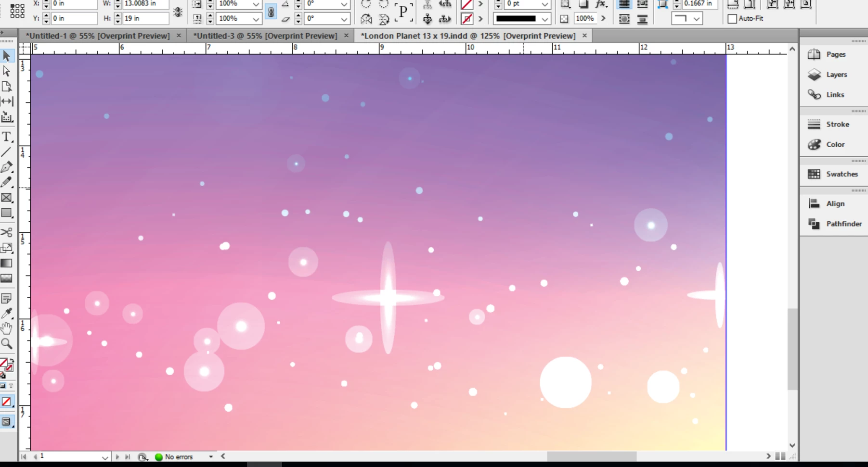Select the Type tool

tap(7, 137)
